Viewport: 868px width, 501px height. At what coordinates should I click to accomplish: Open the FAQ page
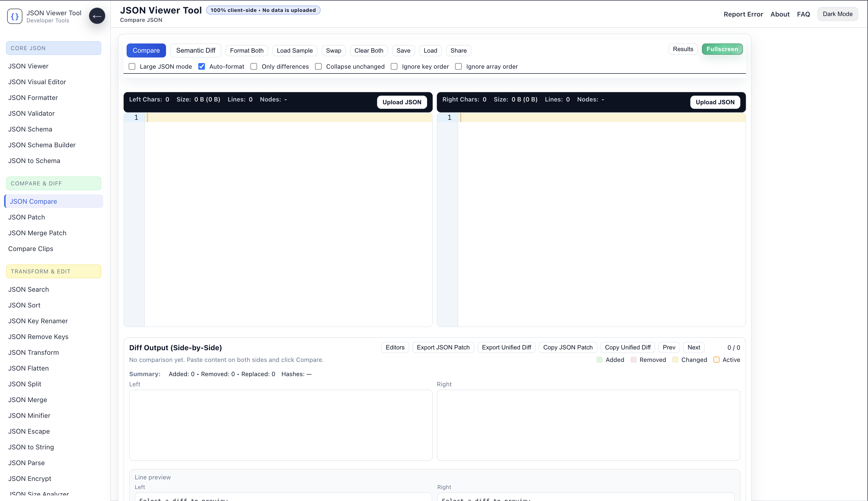803,14
